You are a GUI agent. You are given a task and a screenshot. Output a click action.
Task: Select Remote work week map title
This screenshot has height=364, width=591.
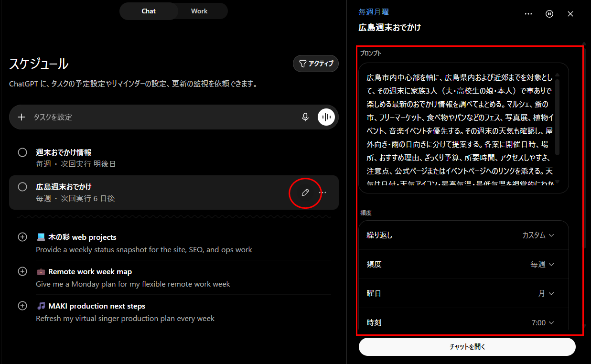[90, 271]
